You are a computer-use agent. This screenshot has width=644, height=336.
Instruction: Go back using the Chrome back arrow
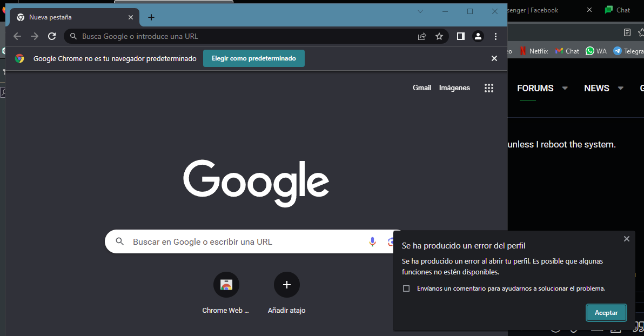pyautogui.click(x=17, y=36)
